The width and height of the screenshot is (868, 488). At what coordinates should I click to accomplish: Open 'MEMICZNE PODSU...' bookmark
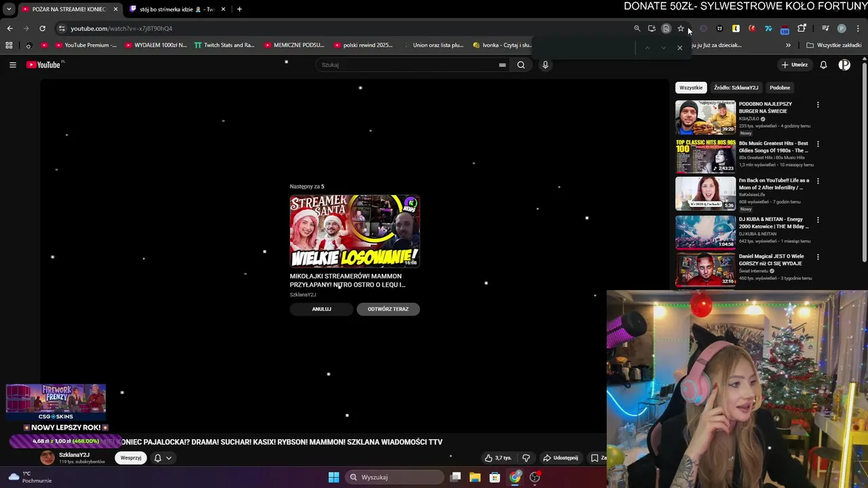[x=294, y=45]
